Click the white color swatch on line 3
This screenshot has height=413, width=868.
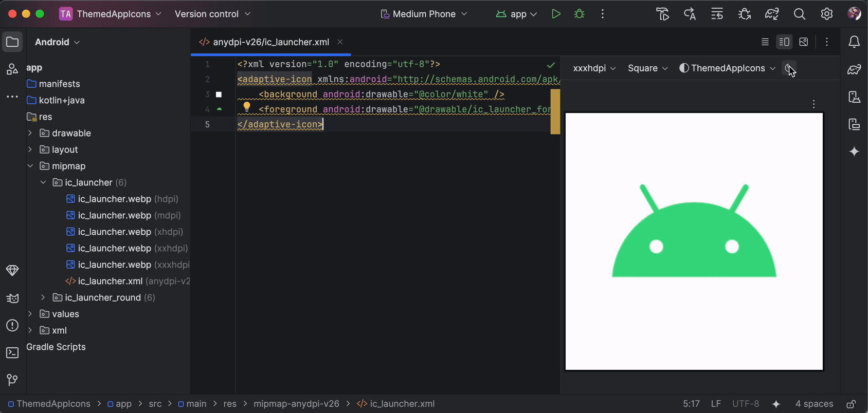219,95
